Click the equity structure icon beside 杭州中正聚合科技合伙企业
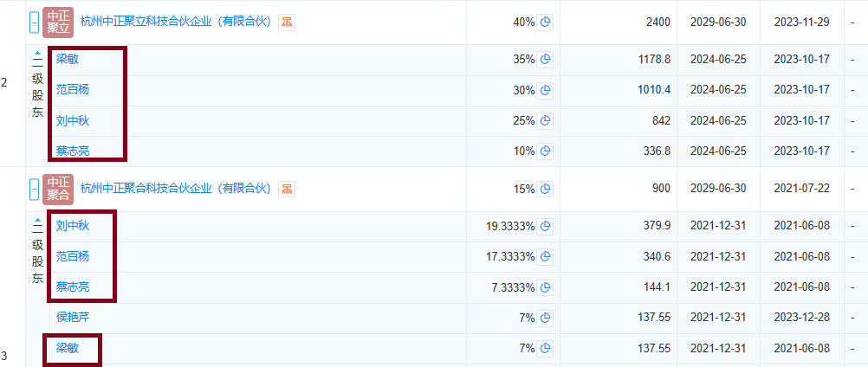This screenshot has width=868, height=367. pos(286,189)
